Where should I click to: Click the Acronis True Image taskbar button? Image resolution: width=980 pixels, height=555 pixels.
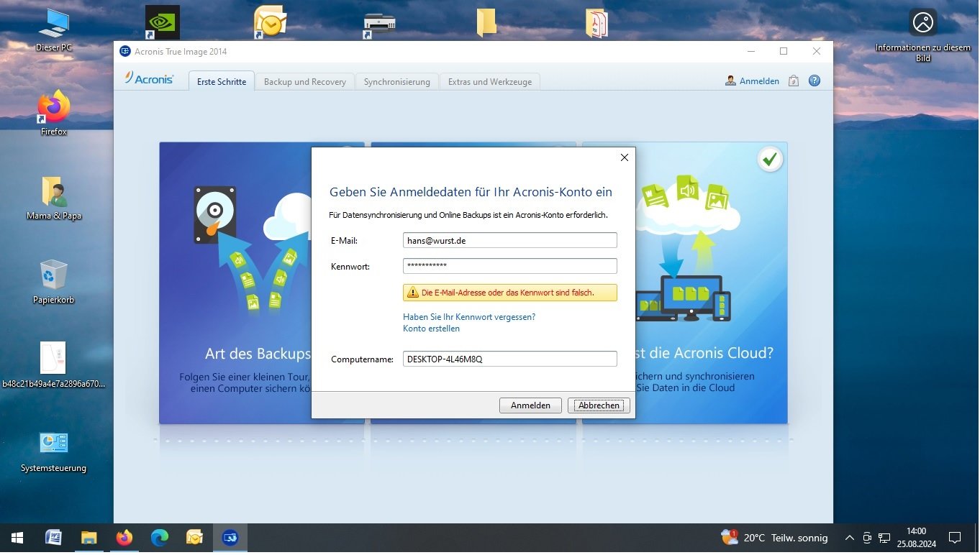(230, 538)
